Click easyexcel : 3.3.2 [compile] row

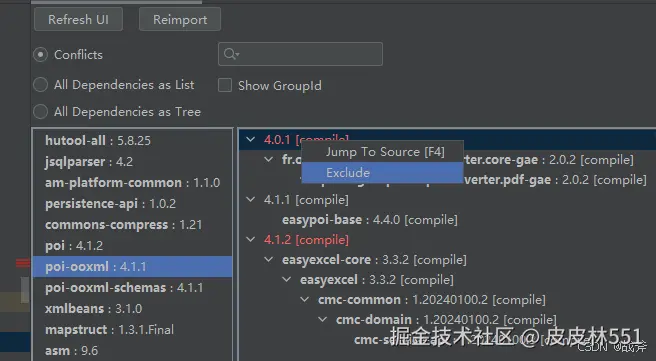[377, 279]
